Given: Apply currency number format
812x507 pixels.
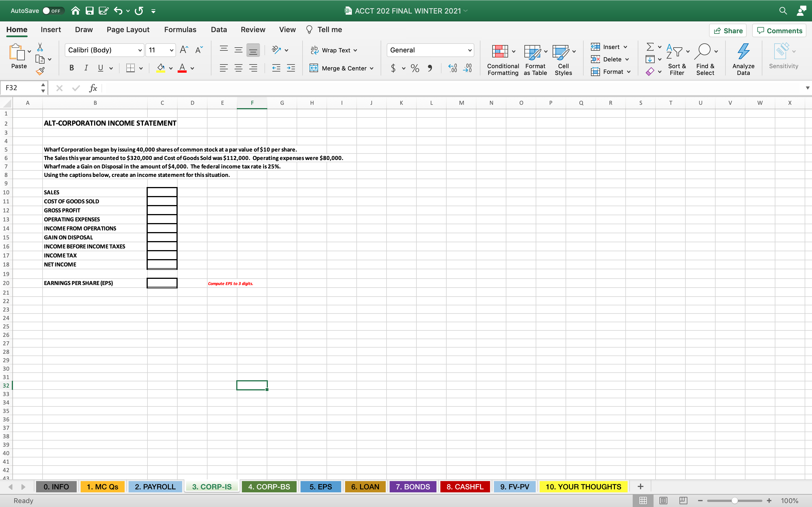Looking at the screenshot, I should tap(394, 68).
